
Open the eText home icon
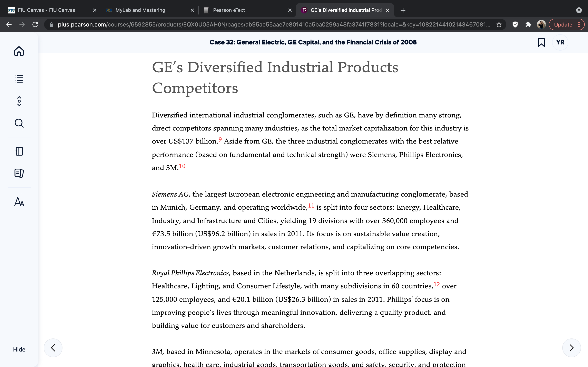click(19, 51)
